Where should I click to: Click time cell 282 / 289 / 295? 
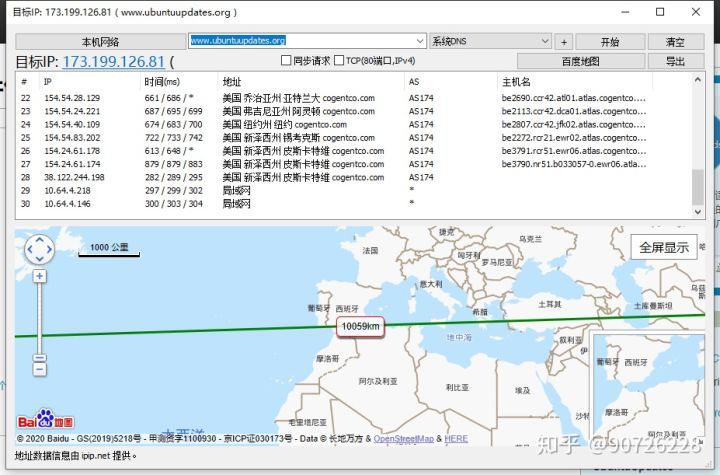pos(174,177)
